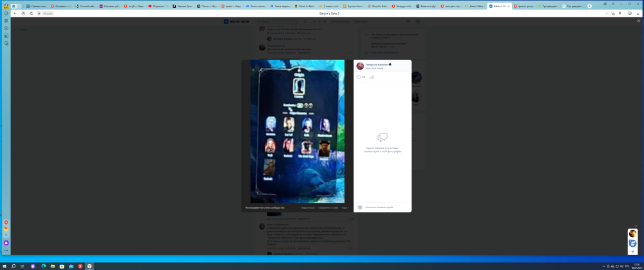
Task: Open "Фотографии на стене сообщества" album link
Action: coord(265,207)
